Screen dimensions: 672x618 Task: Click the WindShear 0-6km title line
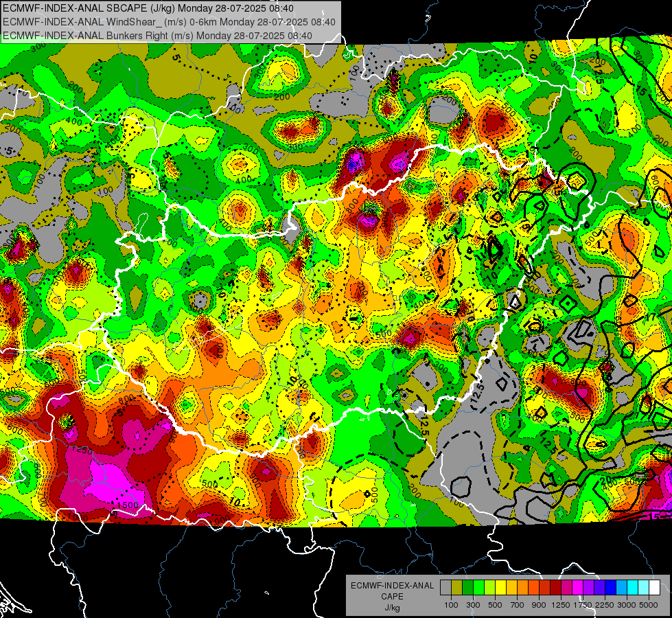click(169, 22)
